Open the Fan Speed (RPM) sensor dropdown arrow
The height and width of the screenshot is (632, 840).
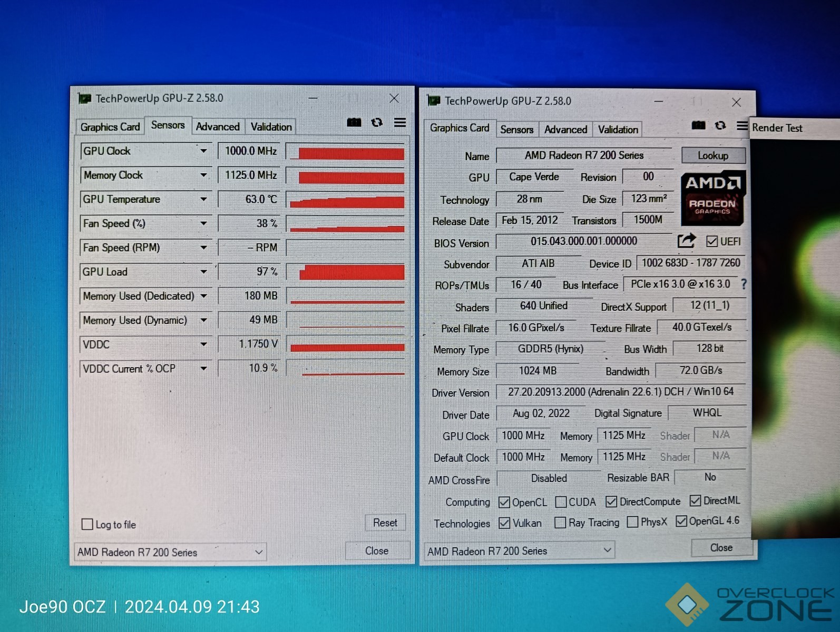(203, 248)
